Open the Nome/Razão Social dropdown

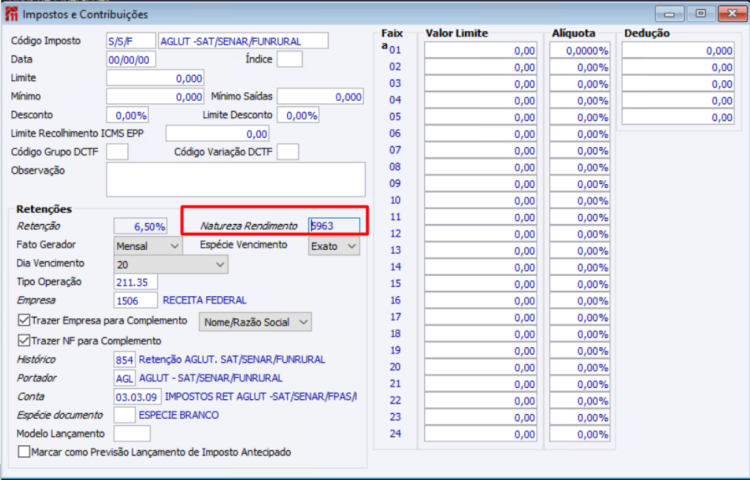click(x=255, y=322)
